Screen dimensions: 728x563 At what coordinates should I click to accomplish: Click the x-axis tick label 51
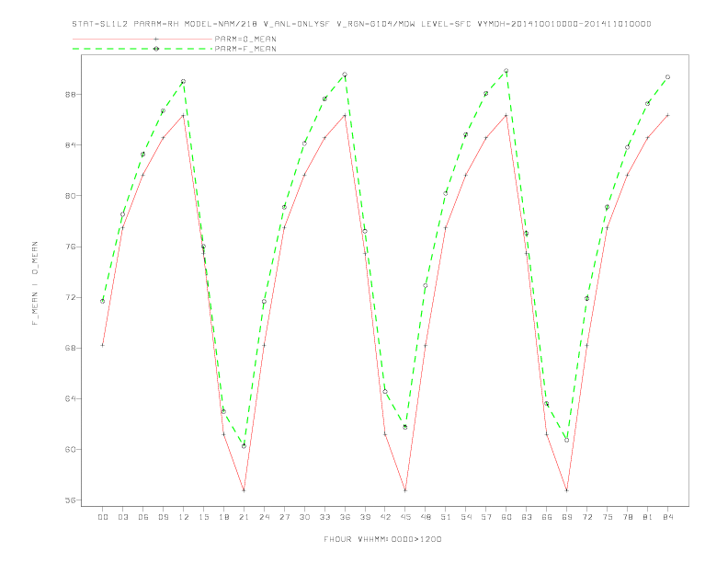446,517
